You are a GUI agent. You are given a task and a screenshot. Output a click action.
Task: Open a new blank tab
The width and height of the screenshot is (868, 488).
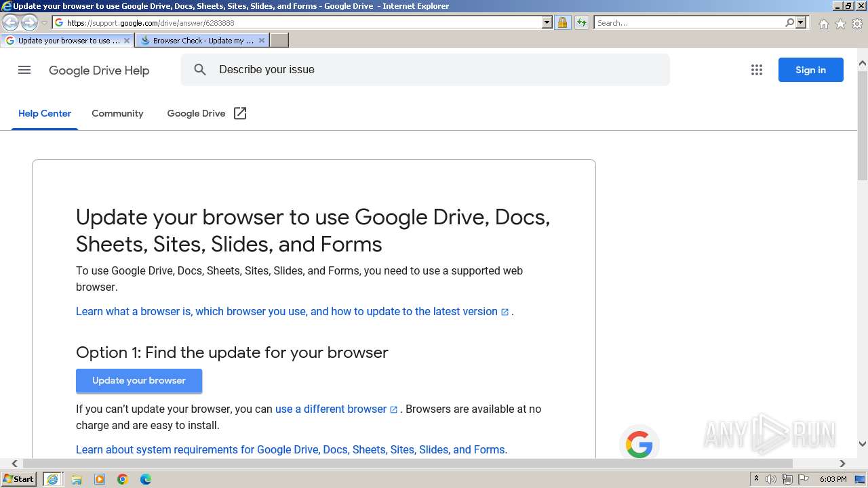pyautogui.click(x=279, y=41)
